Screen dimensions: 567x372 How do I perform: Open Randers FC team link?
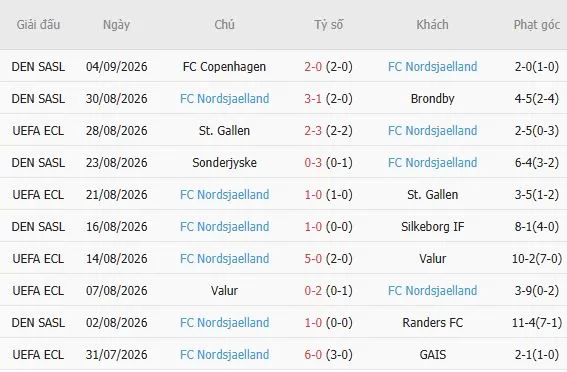click(x=432, y=322)
